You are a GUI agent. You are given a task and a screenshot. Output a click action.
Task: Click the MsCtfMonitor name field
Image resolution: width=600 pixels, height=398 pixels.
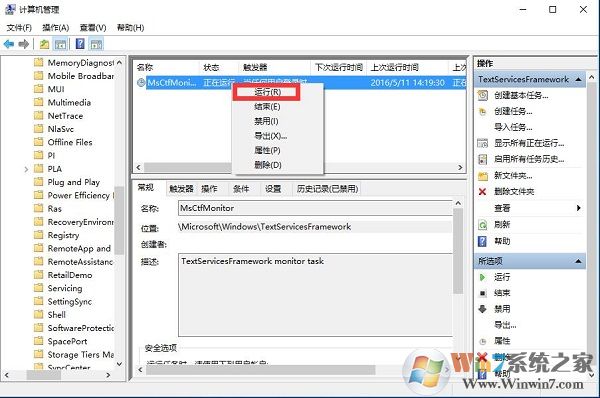(315, 208)
